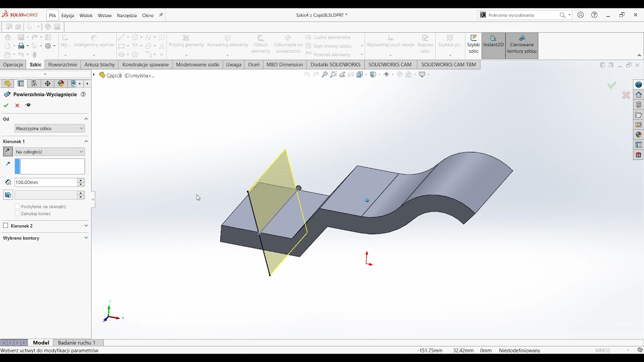Open help for Powierzchnia-Wyciągnięcie
The height and width of the screenshot is (362, 644).
[x=83, y=94]
